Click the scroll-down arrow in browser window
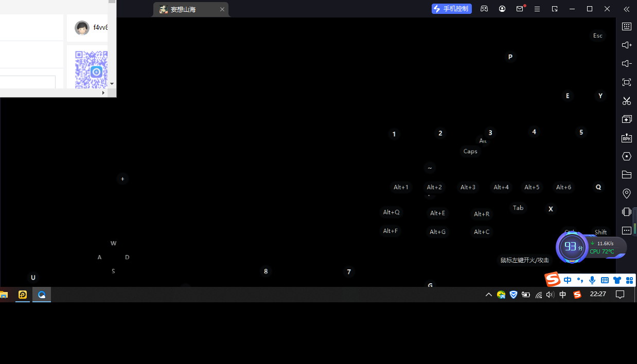Image resolution: width=637 pixels, height=364 pixels. point(112,84)
